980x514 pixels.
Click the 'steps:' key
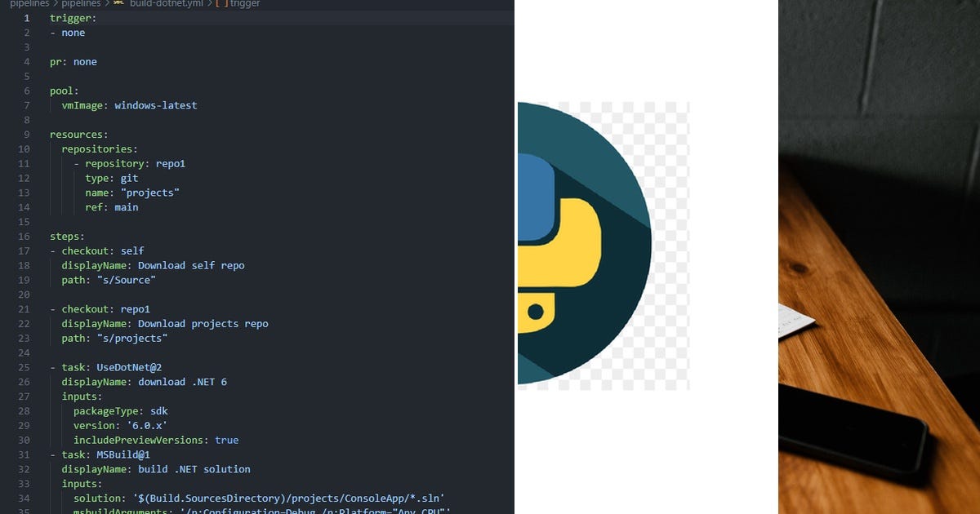coord(67,237)
